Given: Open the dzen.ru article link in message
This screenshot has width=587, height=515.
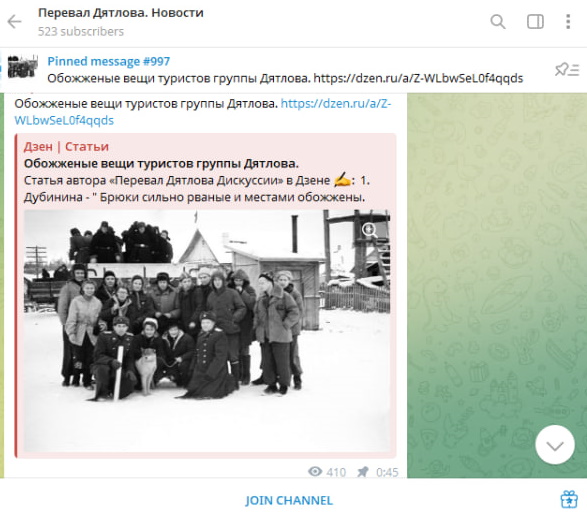Looking at the screenshot, I should 203,112.
